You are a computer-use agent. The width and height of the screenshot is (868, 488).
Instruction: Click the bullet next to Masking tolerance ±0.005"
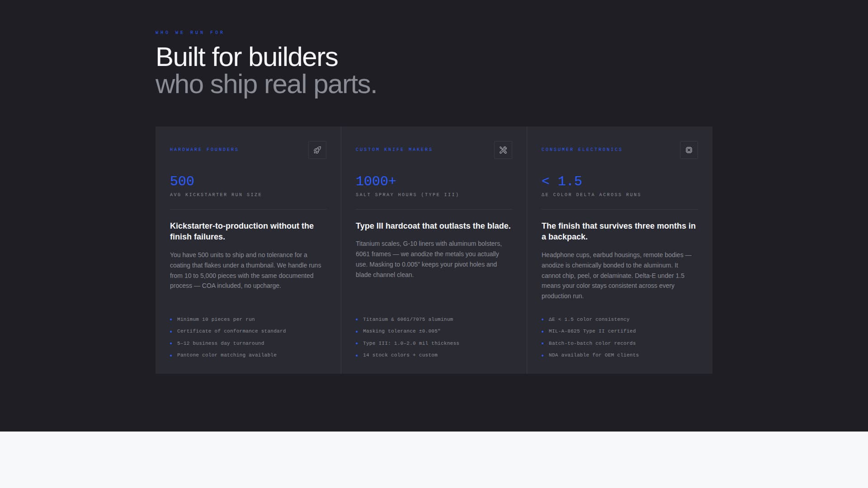point(358,331)
